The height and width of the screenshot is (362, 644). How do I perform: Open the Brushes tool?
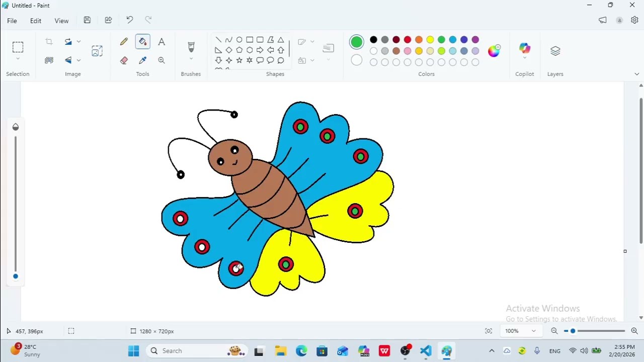(191, 47)
